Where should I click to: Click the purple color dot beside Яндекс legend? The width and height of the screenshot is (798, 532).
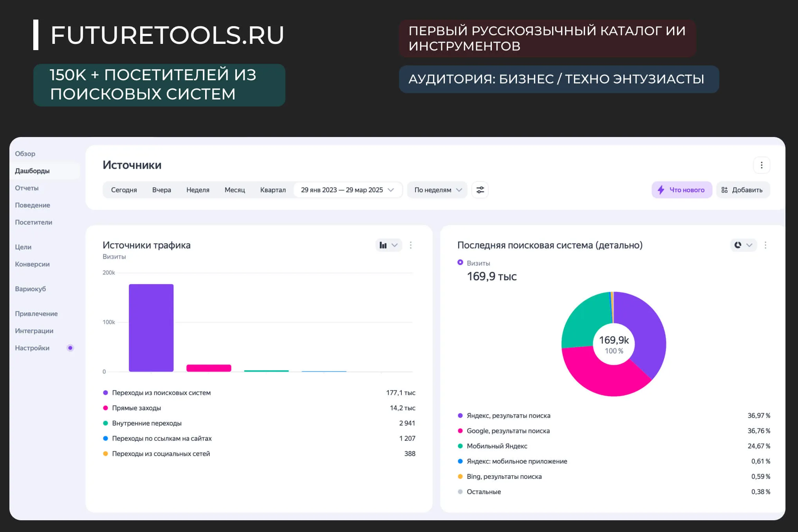tap(460, 415)
